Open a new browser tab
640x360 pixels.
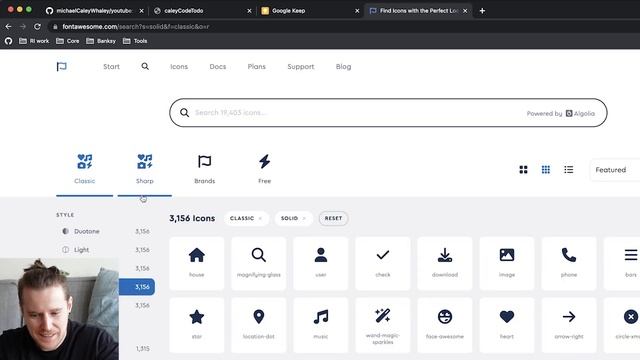tap(482, 11)
